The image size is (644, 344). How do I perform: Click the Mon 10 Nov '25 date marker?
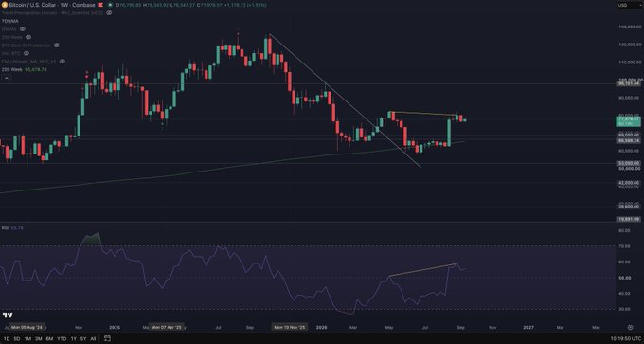pyautogui.click(x=290, y=327)
